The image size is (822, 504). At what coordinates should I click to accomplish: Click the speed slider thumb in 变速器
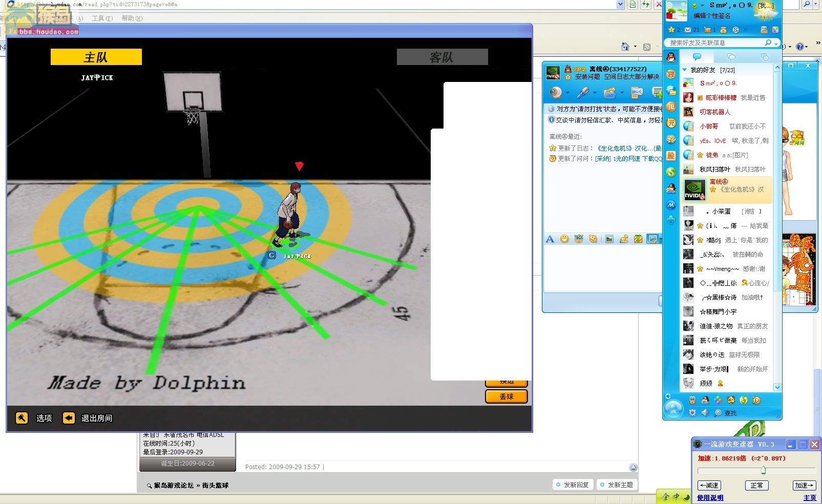point(763,470)
